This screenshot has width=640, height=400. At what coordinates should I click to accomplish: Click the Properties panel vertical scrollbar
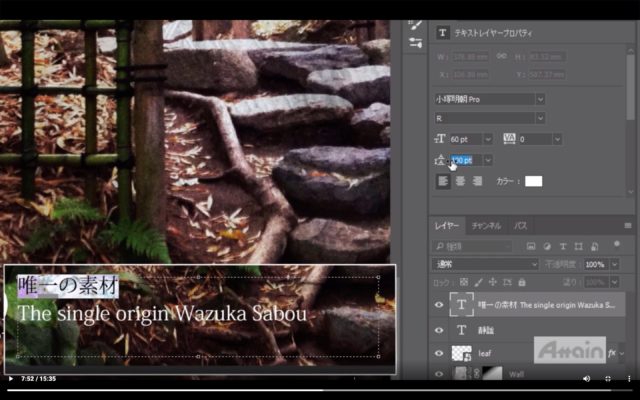pos(630,87)
